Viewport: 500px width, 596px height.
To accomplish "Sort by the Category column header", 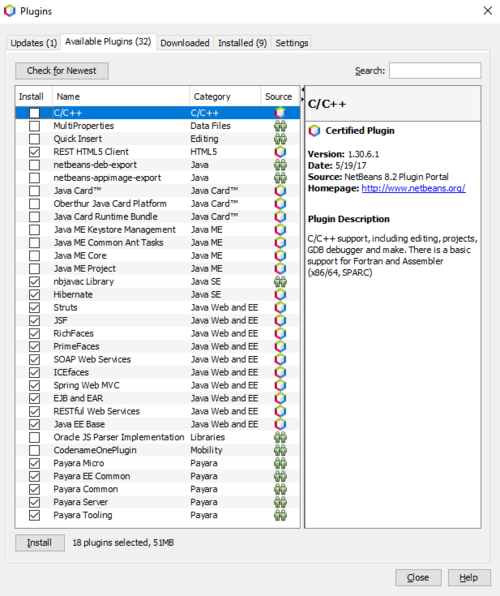I will [x=225, y=97].
